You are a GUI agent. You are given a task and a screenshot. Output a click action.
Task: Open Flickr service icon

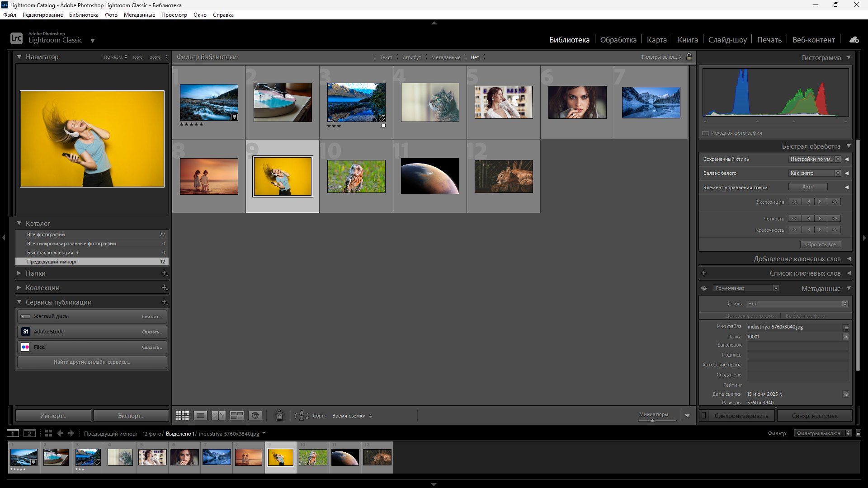click(x=26, y=347)
